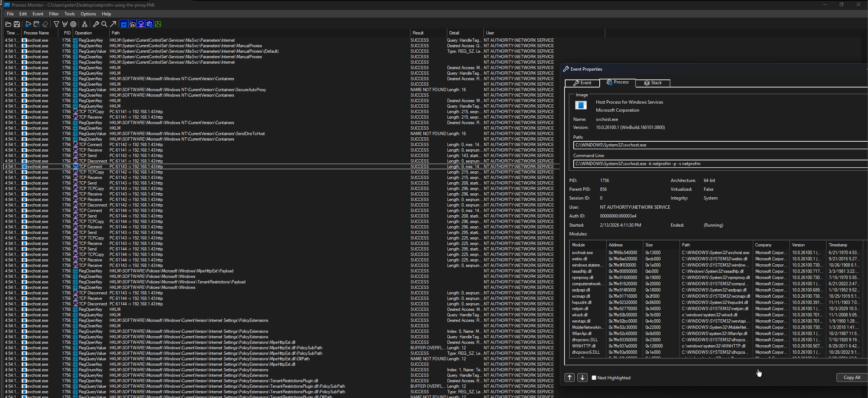868x398 pixels.
Task: Open the Filter menu
Action: pos(54,14)
